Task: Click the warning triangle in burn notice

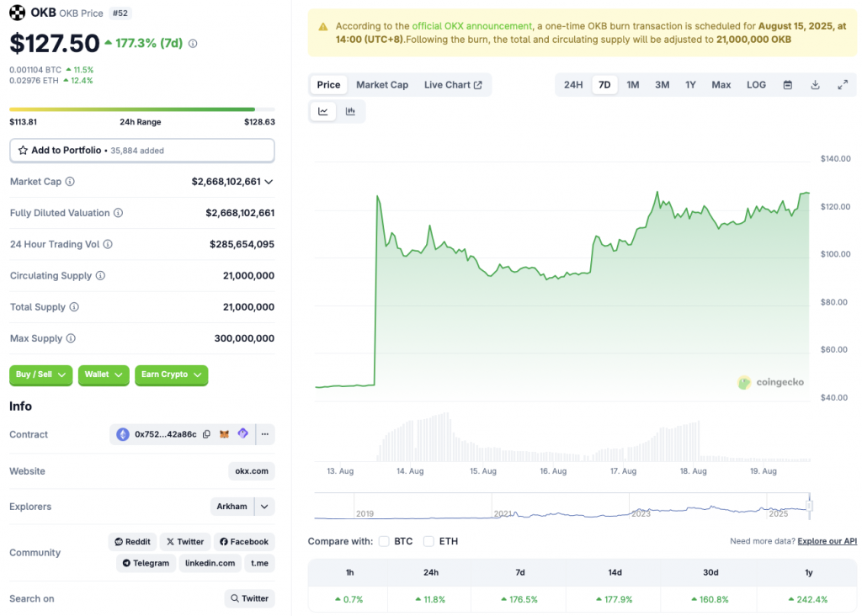Action: pos(323,26)
